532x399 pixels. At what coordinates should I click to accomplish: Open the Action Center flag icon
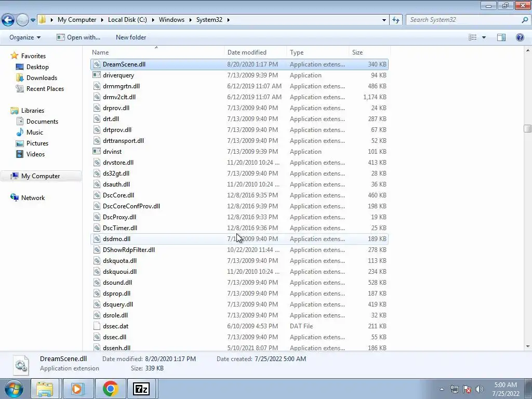click(x=467, y=389)
